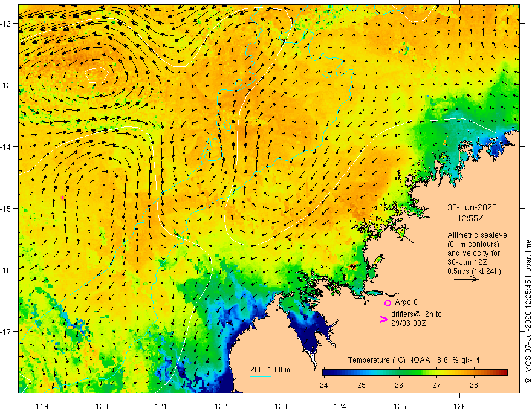Click the "Argo 0" legend label

[406, 302]
